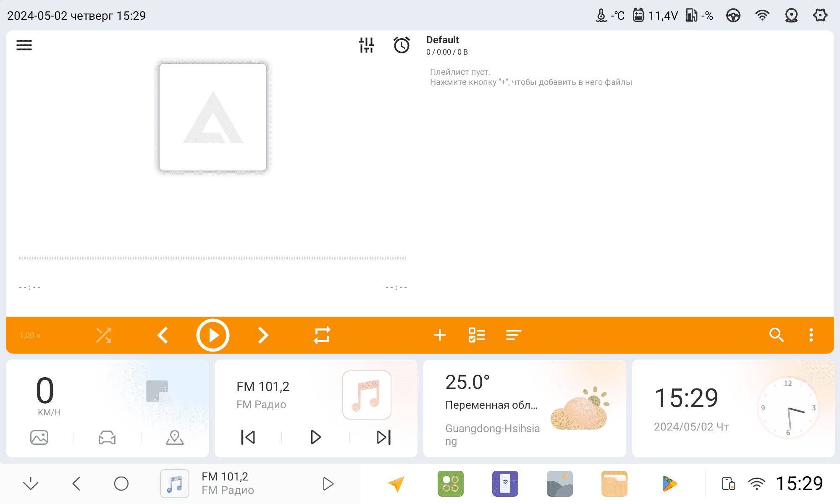Toggle shuffle playback mode
The image size is (840, 504).
coord(104,335)
